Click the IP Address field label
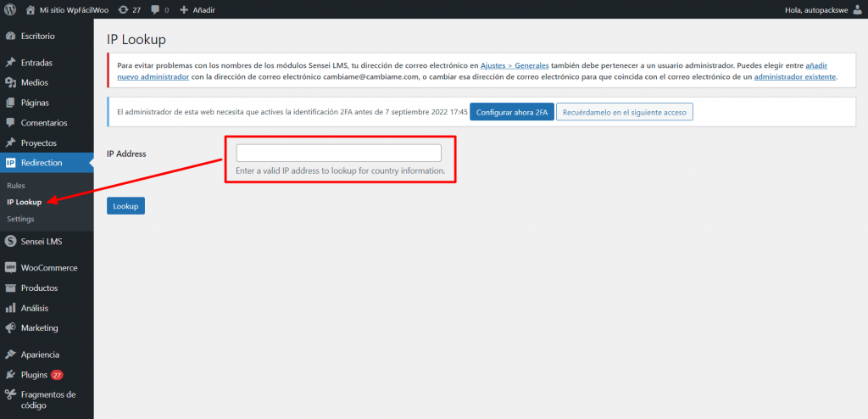This screenshot has height=419, width=868. point(127,154)
